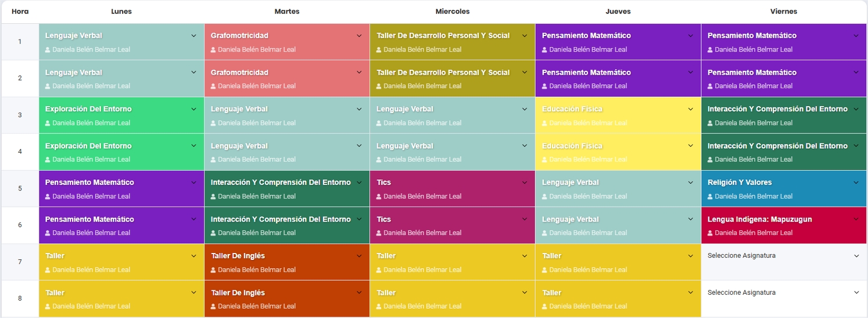Click teacher icon in Friday hour 5 Religión Y Valores

click(x=711, y=197)
